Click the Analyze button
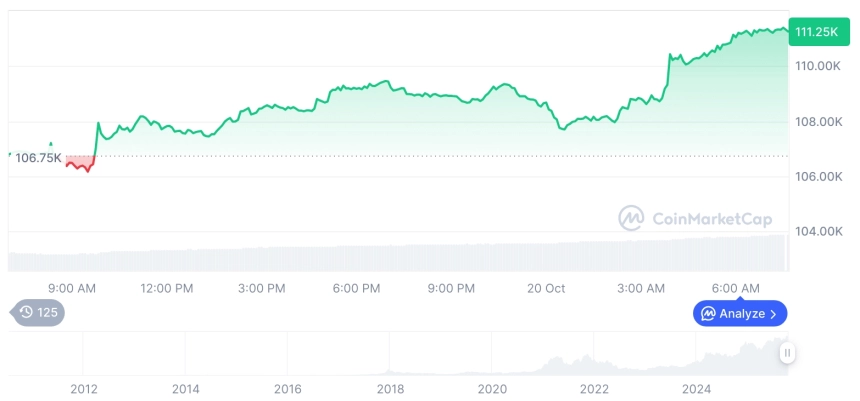Image resolution: width=860 pixels, height=401 pixels. click(x=740, y=313)
